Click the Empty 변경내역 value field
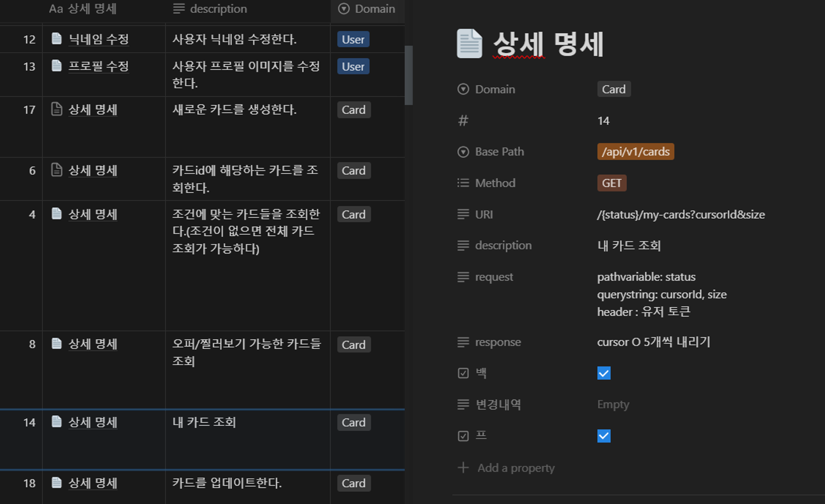The height and width of the screenshot is (504, 825). [613, 405]
